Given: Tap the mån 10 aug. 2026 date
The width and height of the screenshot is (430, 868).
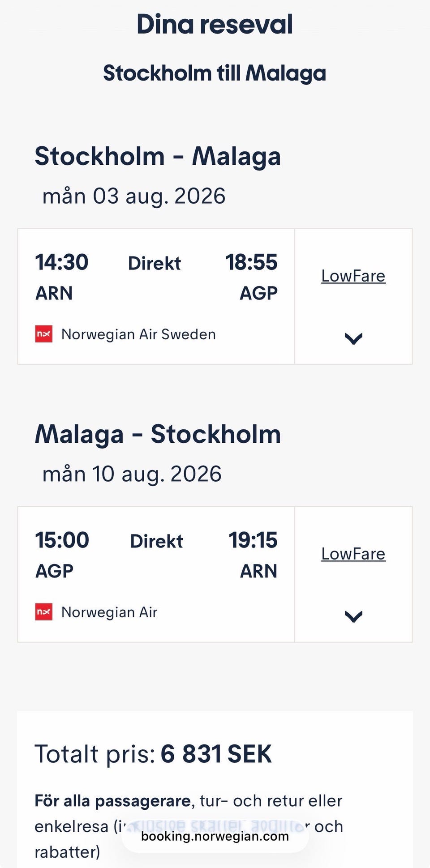Looking at the screenshot, I should (132, 474).
